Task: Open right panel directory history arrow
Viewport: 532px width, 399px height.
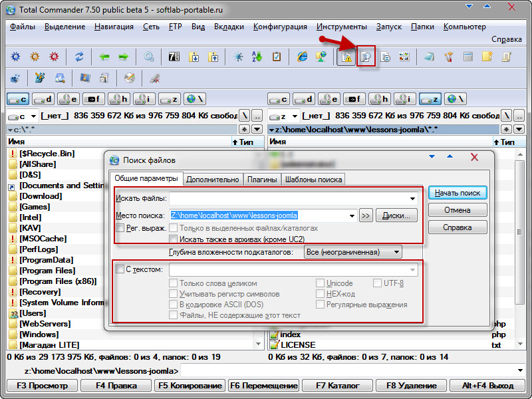Action: point(519,129)
